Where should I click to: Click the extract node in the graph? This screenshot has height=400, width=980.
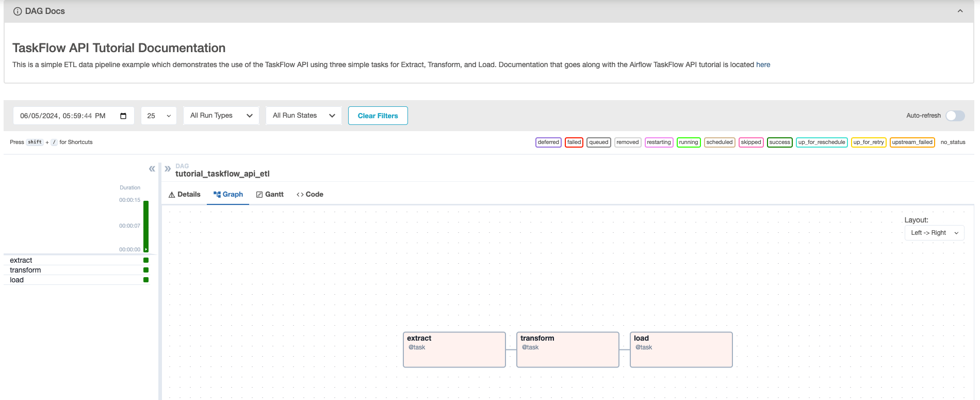[x=454, y=350]
